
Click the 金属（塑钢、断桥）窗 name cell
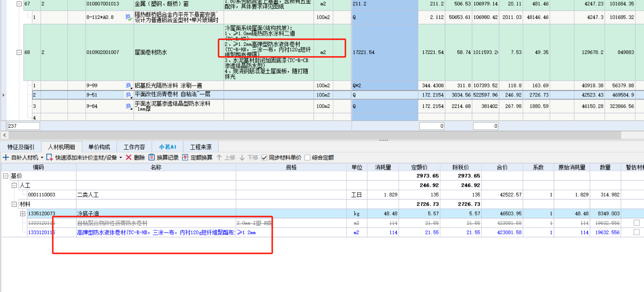coord(179,4)
